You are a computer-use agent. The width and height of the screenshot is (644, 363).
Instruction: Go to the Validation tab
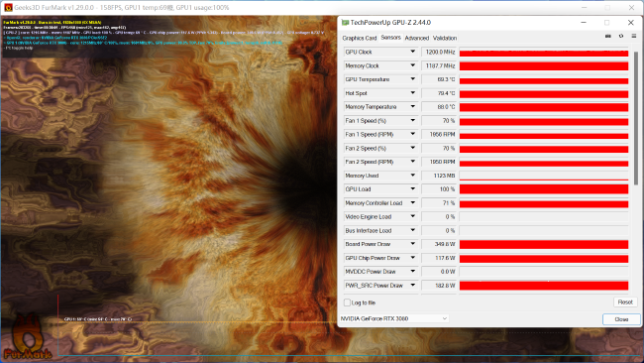click(x=445, y=38)
